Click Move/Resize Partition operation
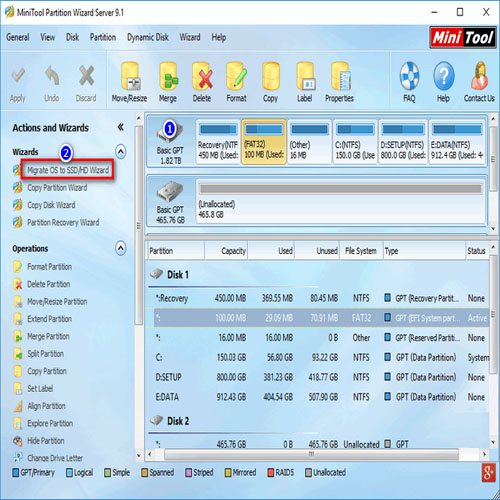 tap(57, 302)
